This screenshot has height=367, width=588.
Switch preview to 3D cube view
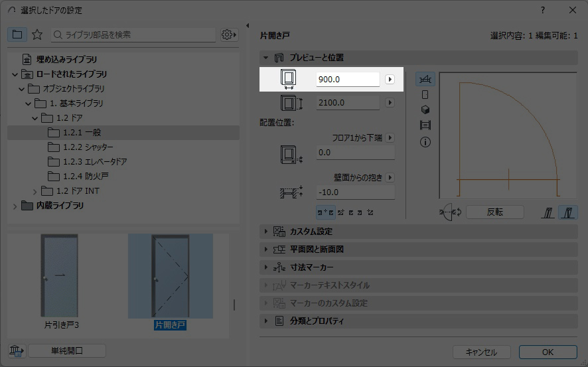click(425, 110)
